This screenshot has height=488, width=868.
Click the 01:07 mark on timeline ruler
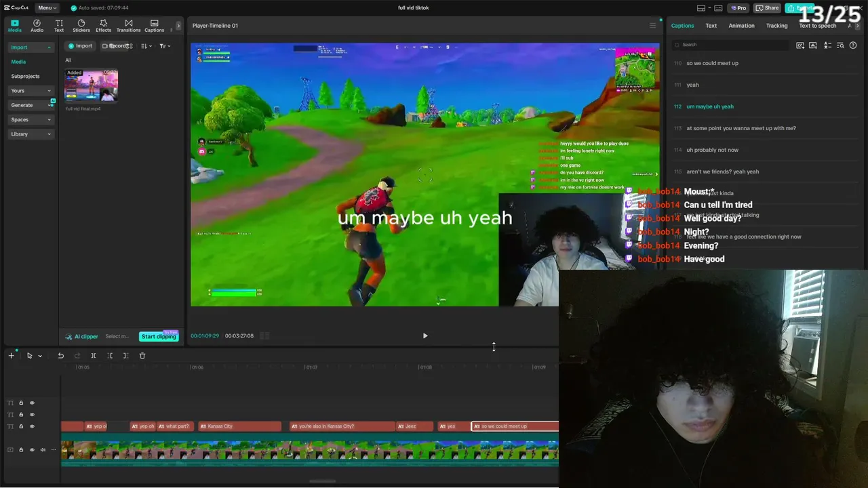pyautogui.click(x=311, y=367)
